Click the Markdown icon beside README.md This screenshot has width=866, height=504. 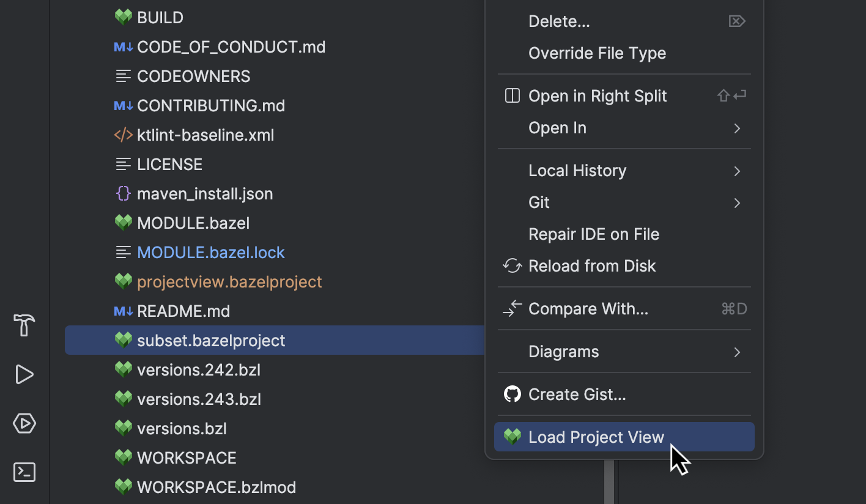[x=123, y=311]
